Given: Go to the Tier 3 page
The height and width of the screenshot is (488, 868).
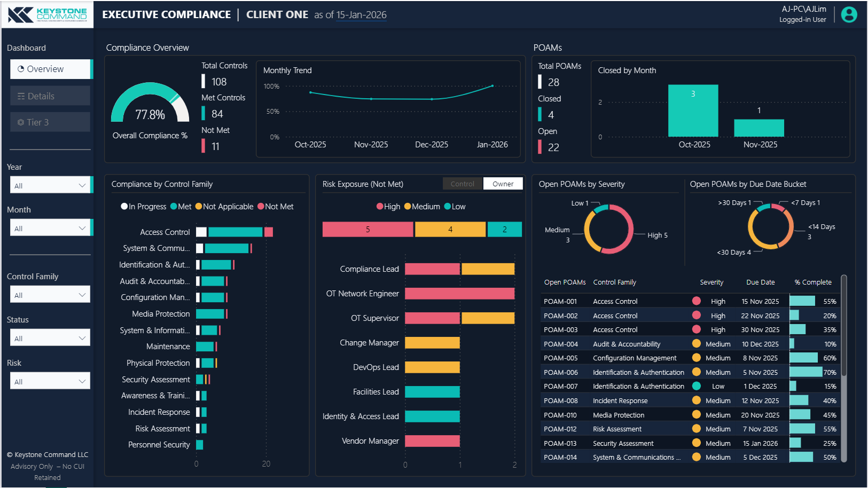Looking at the screenshot, I should tap(50, 122).
